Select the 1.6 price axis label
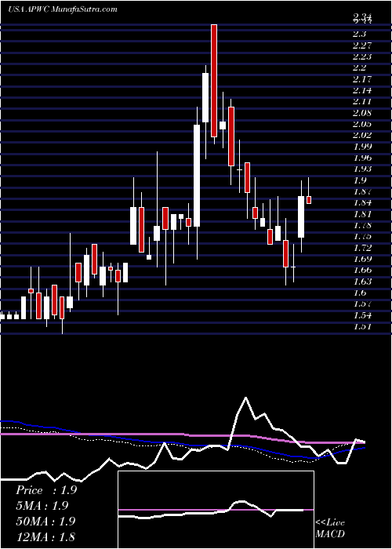The height and width of the screenshot is (549, 392). point(360,293)
